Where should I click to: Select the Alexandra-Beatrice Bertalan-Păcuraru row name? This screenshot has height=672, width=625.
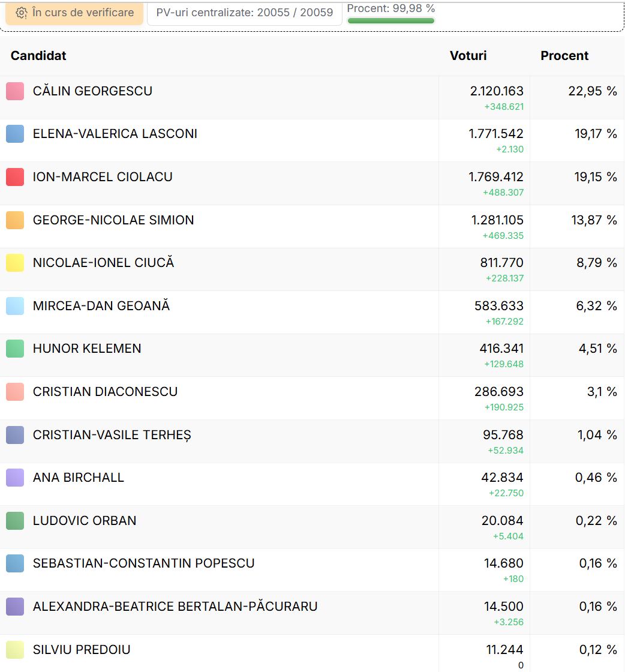[x=175, y=607]
